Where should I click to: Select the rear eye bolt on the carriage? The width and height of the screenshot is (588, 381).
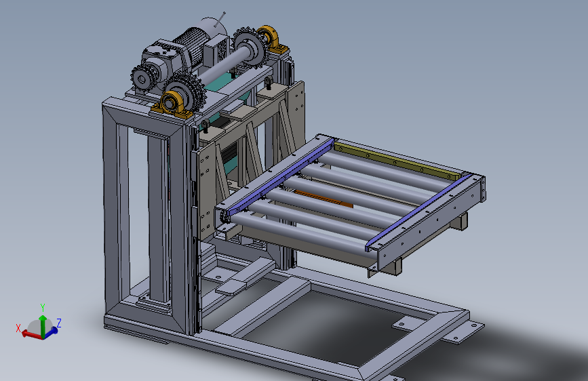pos(269,83)
